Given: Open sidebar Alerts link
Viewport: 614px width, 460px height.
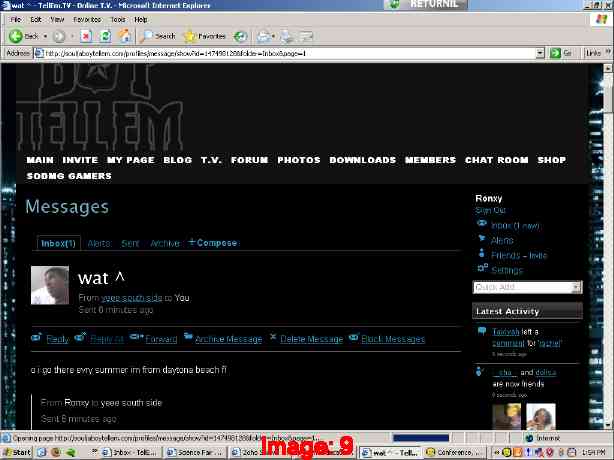Looking at the screenshot, I should pos(502,240).
